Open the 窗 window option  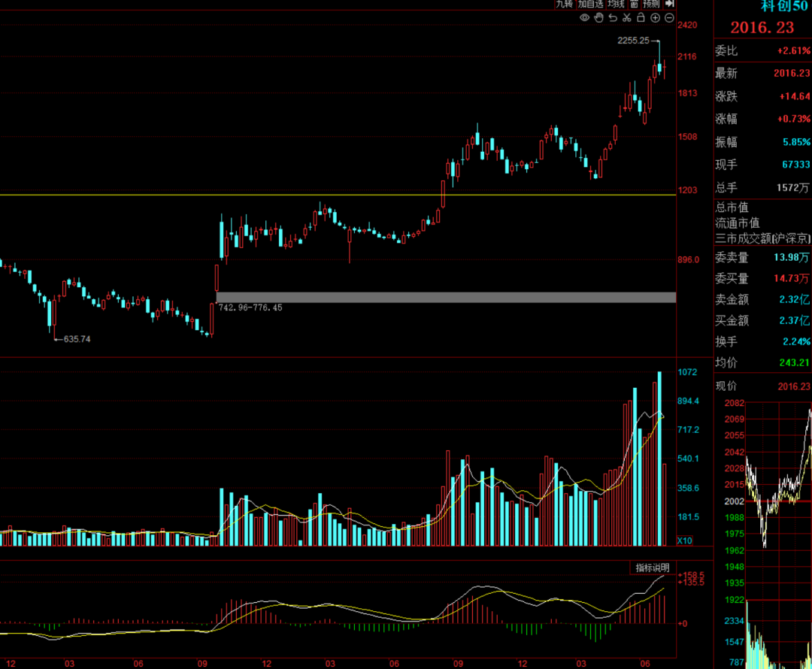(x=634, y=5)
